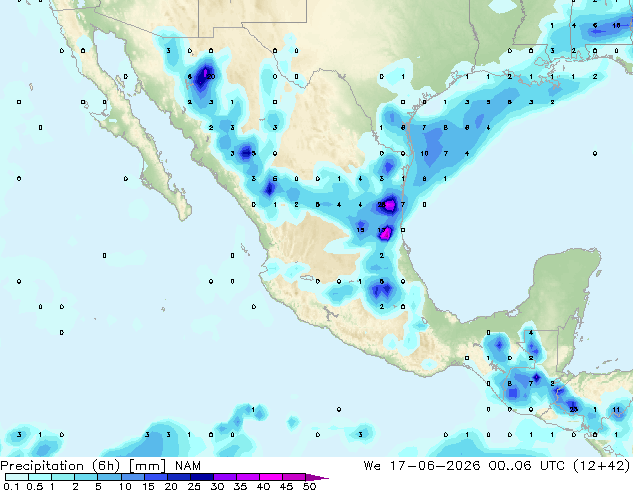Click the 5–10 mm legend swatch
The width and height of the screenshot is (634, 490).
[x=109, y=477]
